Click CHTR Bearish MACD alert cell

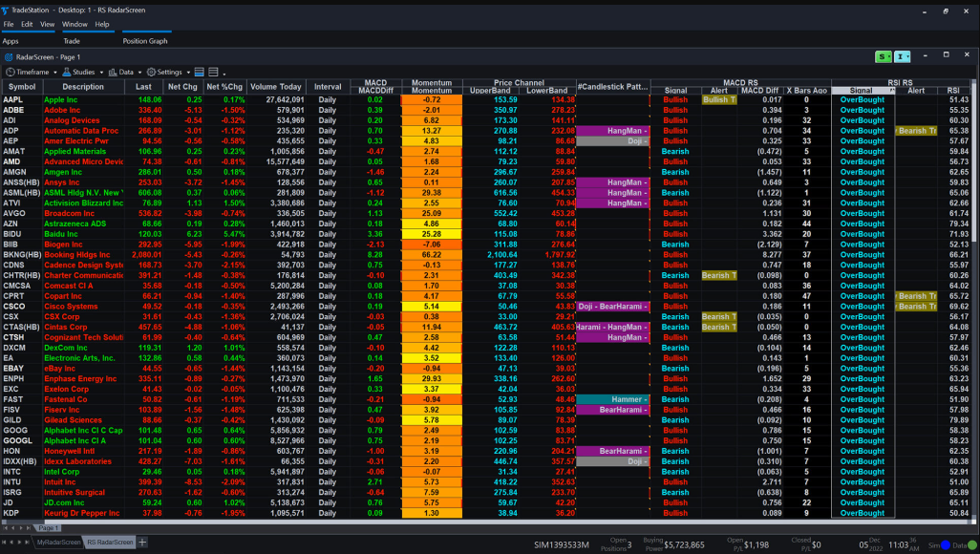pyautogui.click(x=718, y=275)
